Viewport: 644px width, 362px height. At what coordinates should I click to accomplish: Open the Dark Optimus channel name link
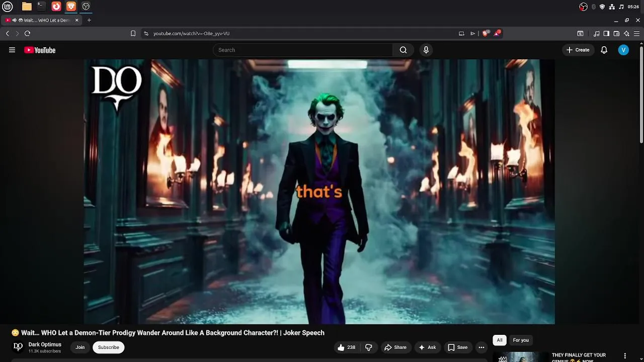click(x=45, y=344)
